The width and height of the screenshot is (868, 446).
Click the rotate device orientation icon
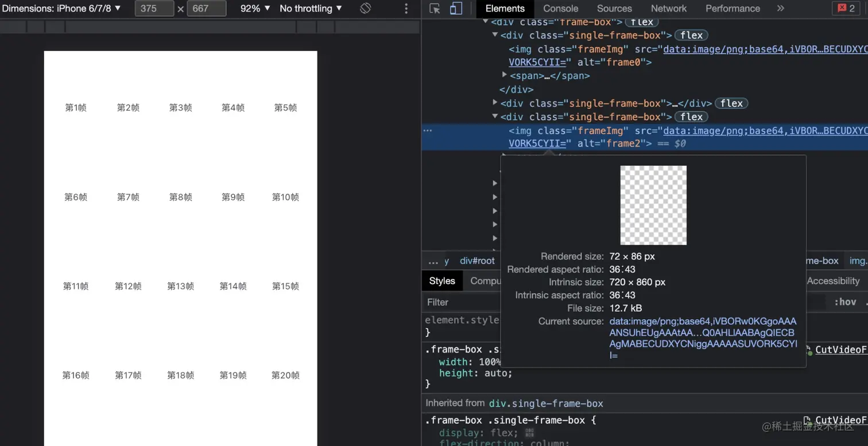[x=366, y=9]
